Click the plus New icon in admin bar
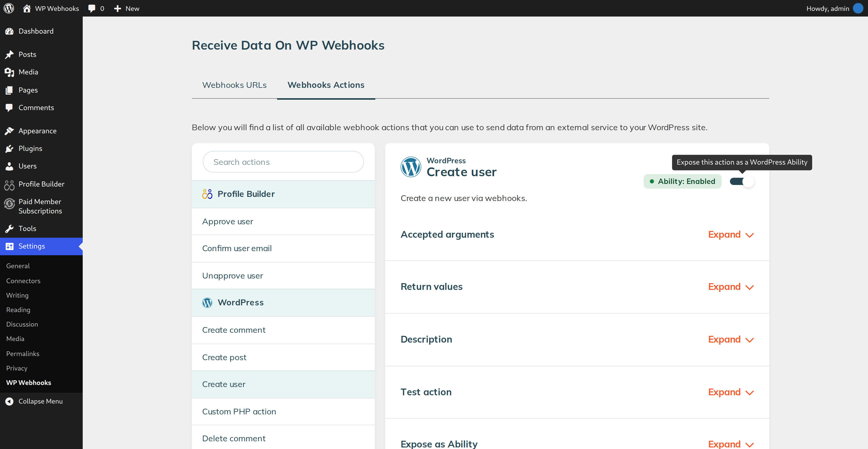Viewport: 868px width, 449px height. [117, 9]
